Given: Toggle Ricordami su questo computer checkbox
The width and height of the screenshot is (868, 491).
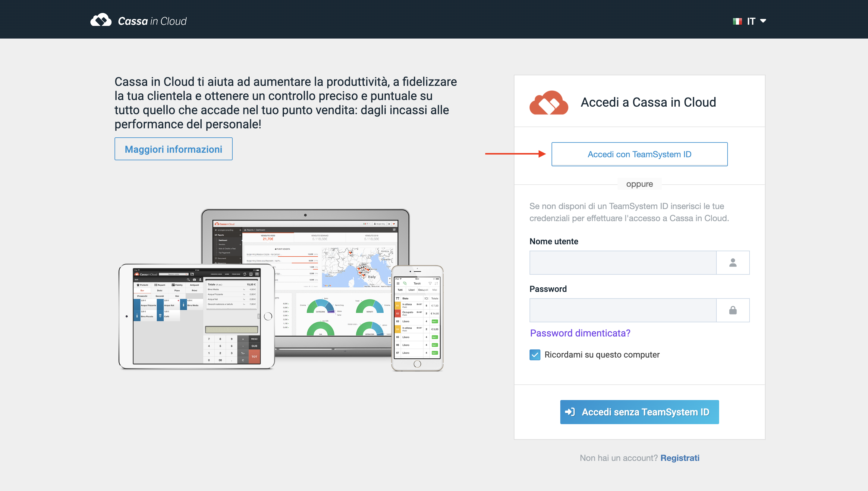Looking at the screenshot, I should [535, 355].
